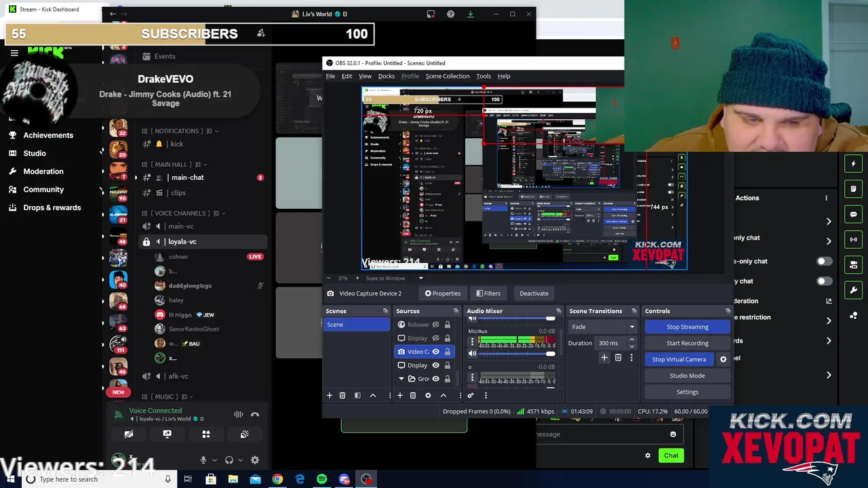The height and width of the screenshot is (488, 868).
Task: Stop Streaming in OBS Controls
Action: (687, 327)
